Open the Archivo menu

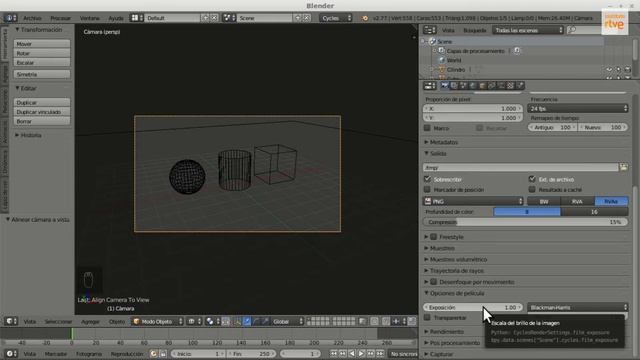[x=32, y=18]
